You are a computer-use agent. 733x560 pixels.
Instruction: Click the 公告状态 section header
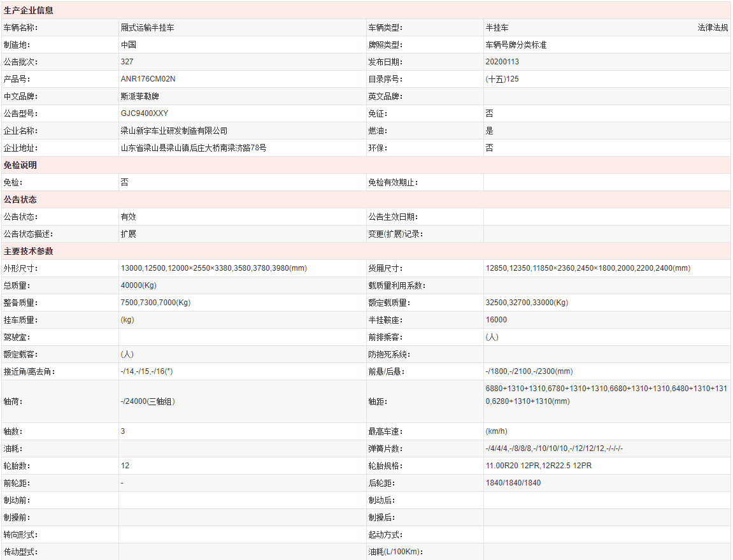pyautogui.click(x=20, y=199)
